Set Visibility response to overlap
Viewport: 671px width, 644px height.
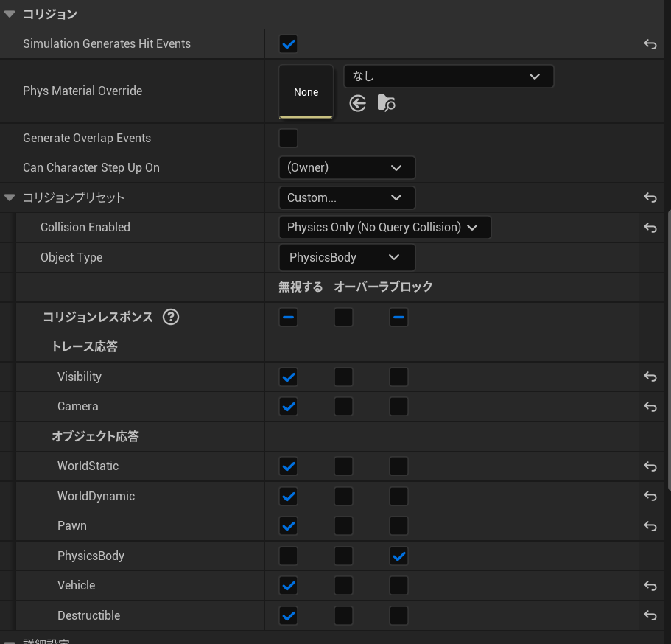(343, 377)
